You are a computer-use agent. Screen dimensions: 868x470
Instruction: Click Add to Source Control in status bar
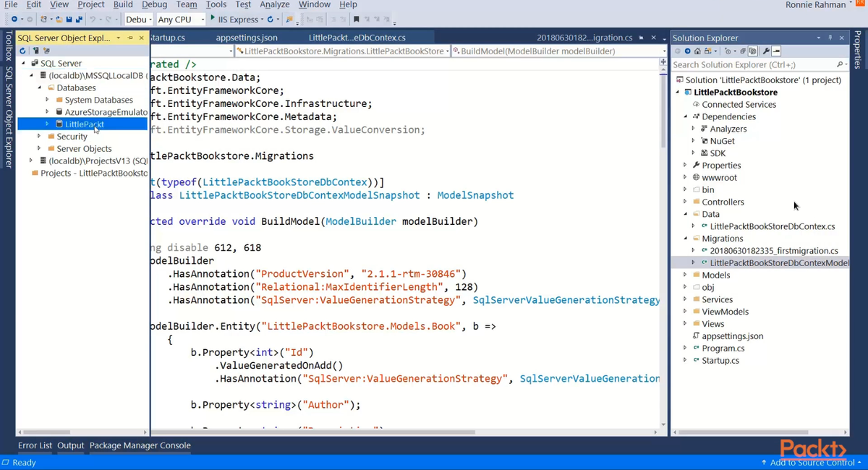[811, 462]
